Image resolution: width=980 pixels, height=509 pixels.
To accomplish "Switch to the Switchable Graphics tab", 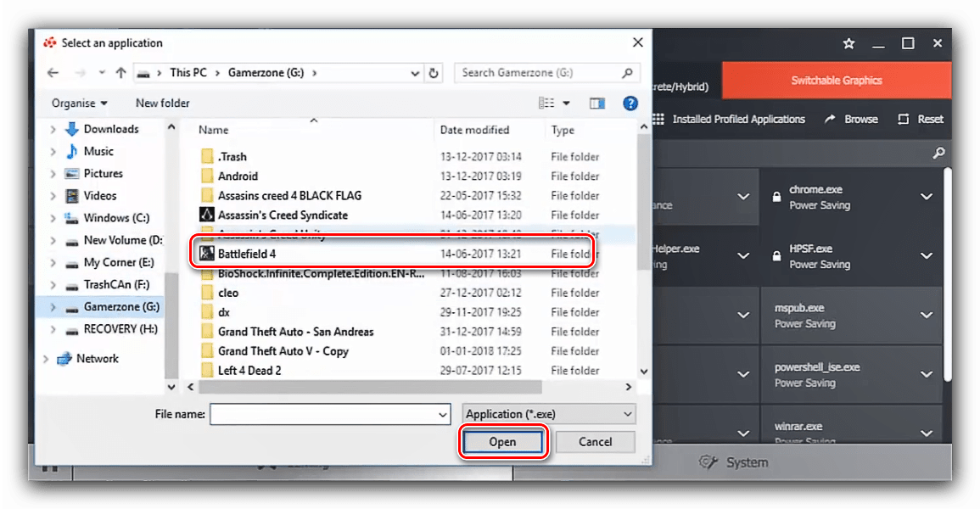I will pyautogui.click(x=836, y=81).
